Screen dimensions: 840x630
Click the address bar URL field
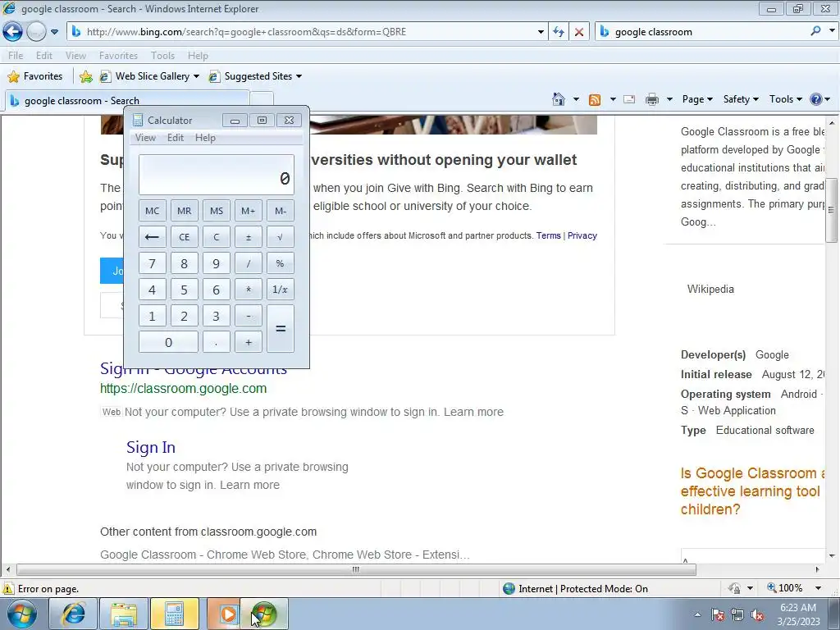305,32
